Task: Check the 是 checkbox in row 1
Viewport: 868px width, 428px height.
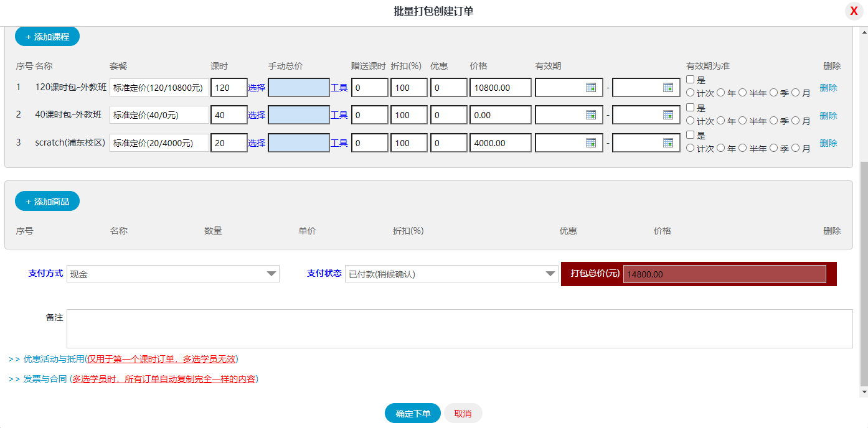Action: pyautogui.click(x=690, y=80)
